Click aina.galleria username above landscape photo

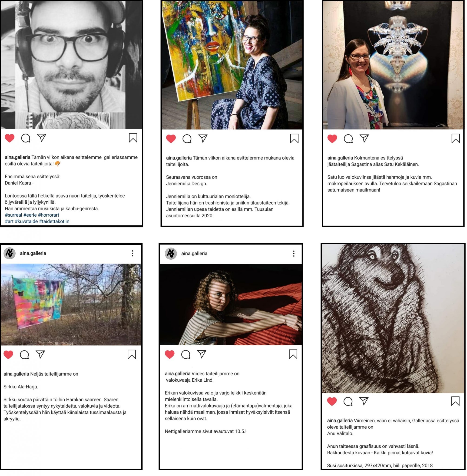click(33, 253)
